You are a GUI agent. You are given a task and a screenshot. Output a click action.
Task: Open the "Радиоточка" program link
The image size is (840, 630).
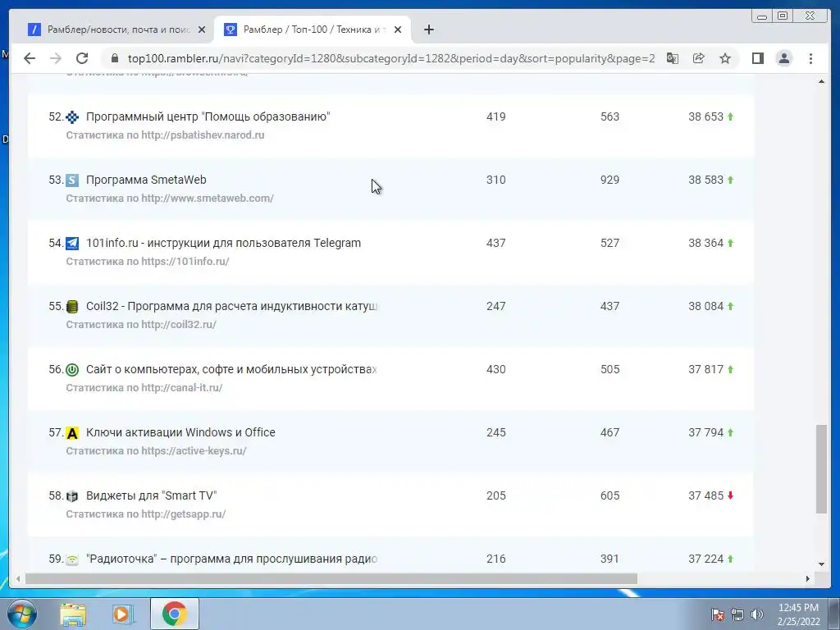pyautogui.click(x=231, y=559)
